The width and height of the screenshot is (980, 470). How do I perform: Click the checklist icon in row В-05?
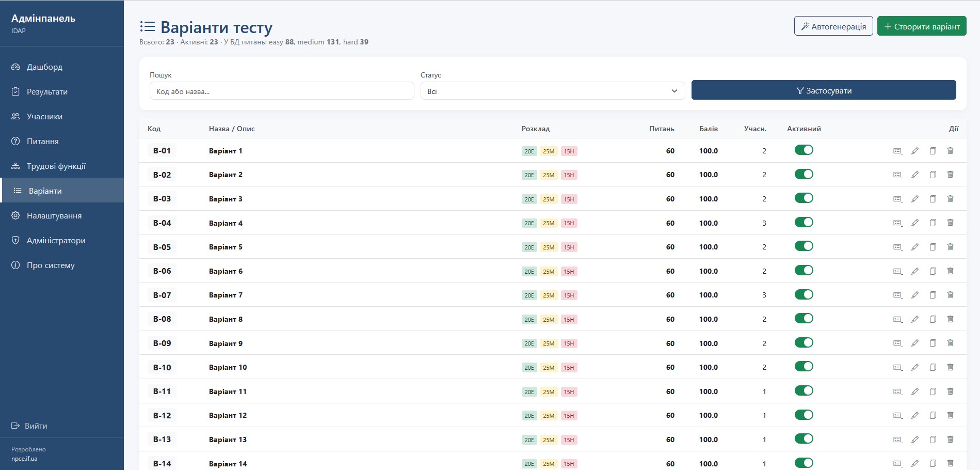(x=898, y=247)
